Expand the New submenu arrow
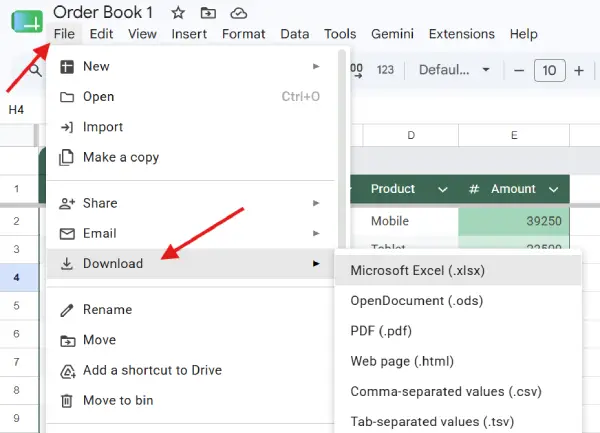The height and width of the screenshot is (433, 600). click(316, 67)
